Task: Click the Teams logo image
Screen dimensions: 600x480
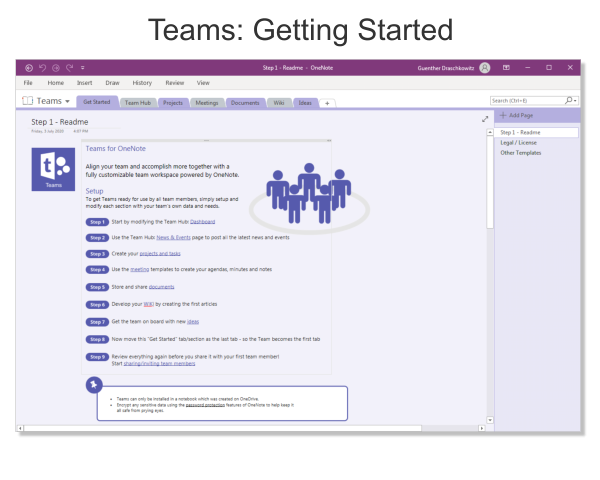Action: [53, 169]
